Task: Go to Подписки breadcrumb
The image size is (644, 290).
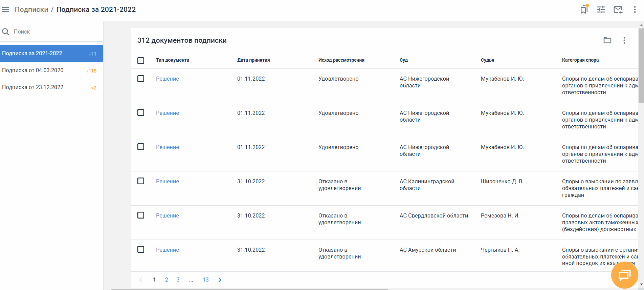Action: [x=31, y=9]
